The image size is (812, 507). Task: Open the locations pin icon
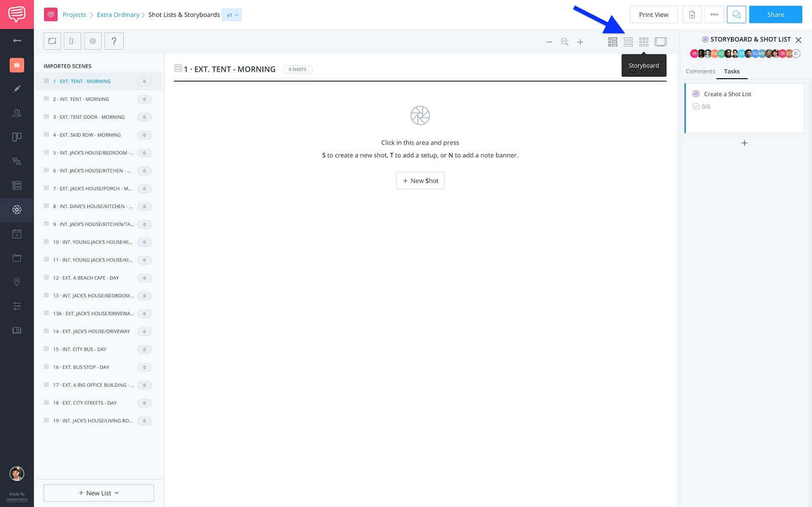[x=17, y=282]
